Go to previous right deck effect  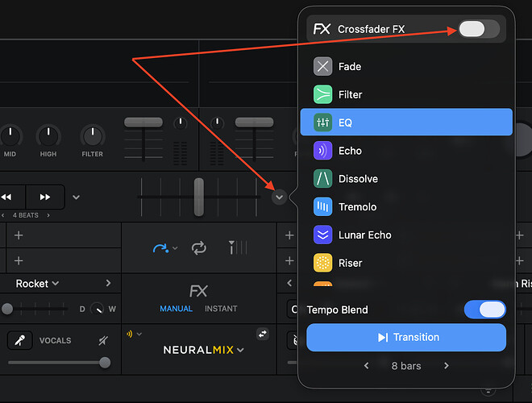[x=289, y=283]
